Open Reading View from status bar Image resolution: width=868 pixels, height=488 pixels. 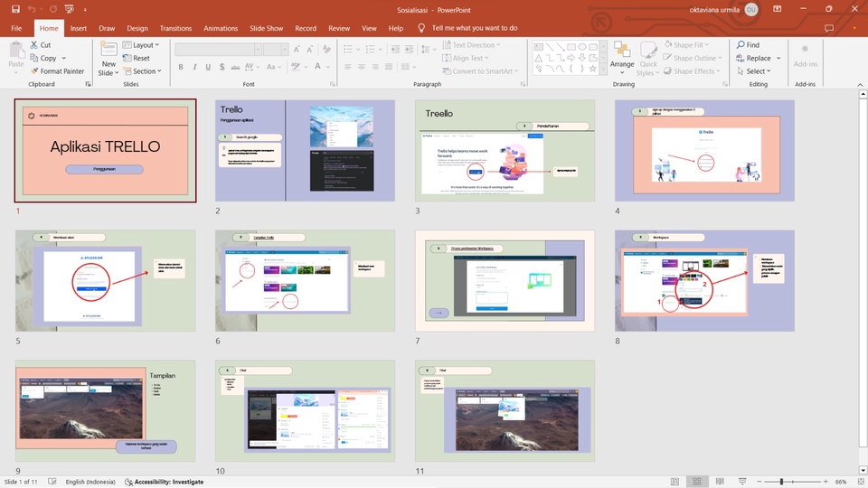[x=720, y=482]
